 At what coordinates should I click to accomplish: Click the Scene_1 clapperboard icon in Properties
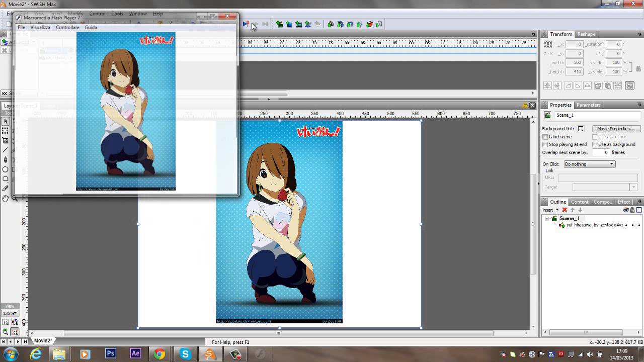pyautogui.click(x=548, y=115)
